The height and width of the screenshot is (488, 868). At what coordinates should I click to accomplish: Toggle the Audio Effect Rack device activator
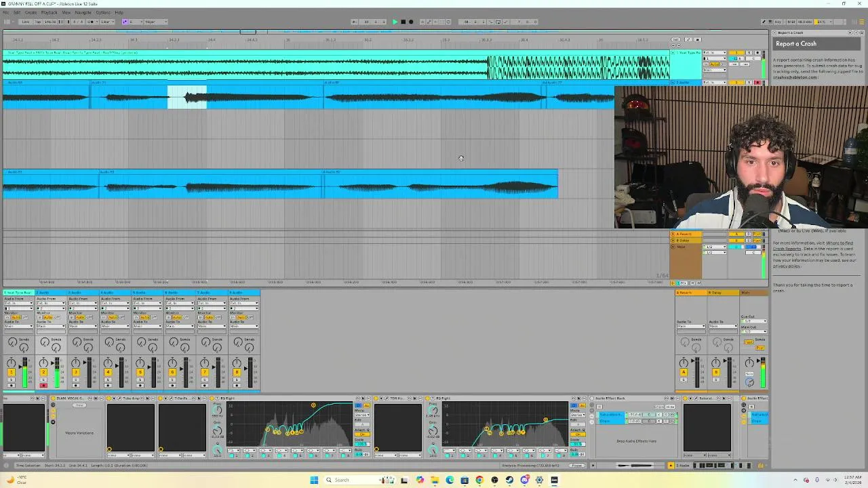point(592,398)
